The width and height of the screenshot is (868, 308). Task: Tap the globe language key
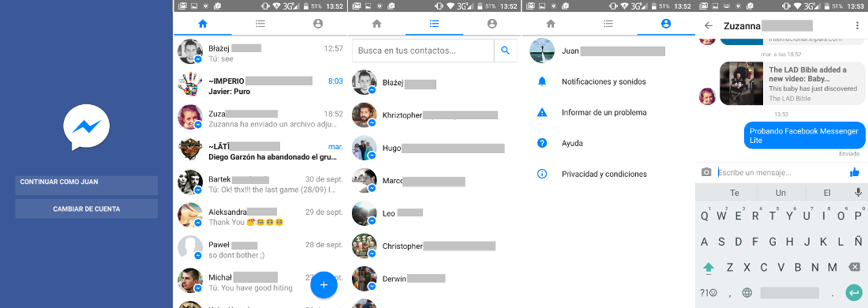(747, 293)
